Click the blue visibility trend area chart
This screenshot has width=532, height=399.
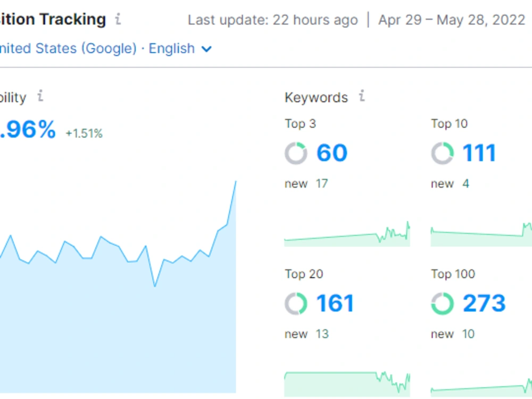pyautogui.click(x=118, y=287)
